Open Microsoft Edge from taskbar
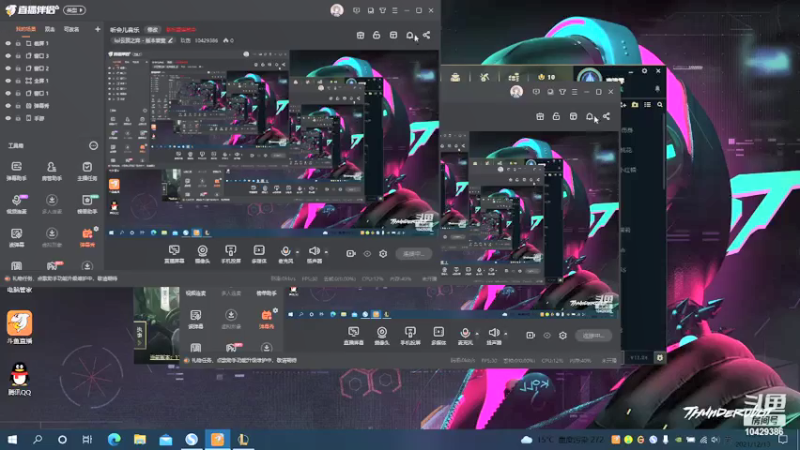Viewport: 800px width, 450px height. (114, 439)
